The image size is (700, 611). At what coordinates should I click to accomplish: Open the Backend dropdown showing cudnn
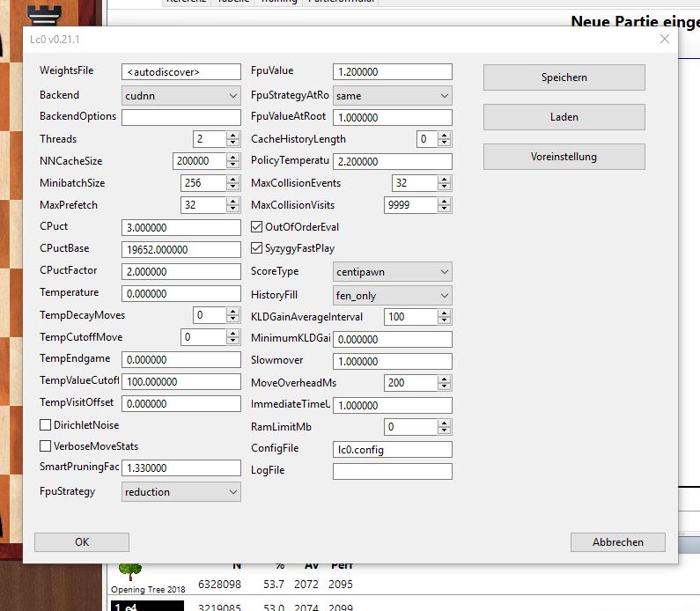pyautogui.click(x=181, y=95)
